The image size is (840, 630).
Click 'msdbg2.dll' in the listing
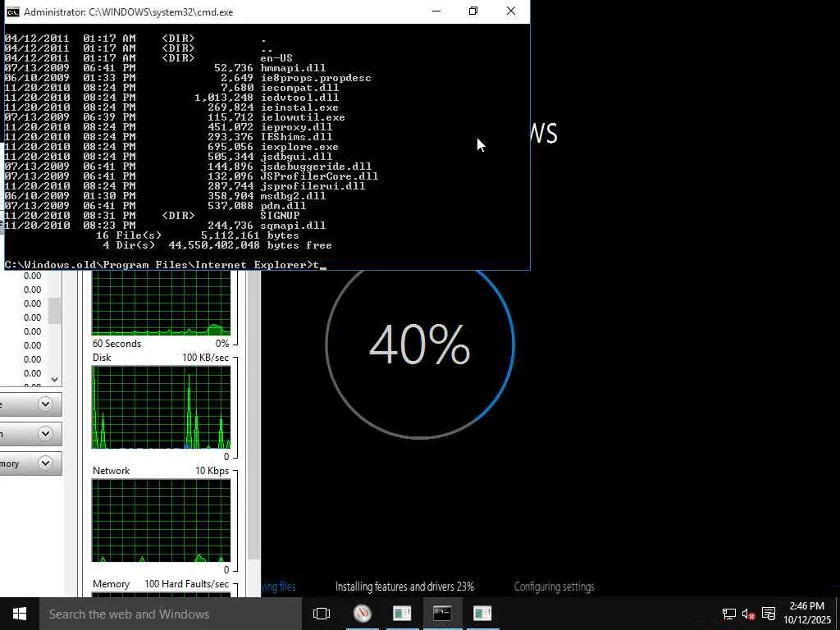(293, 196)
